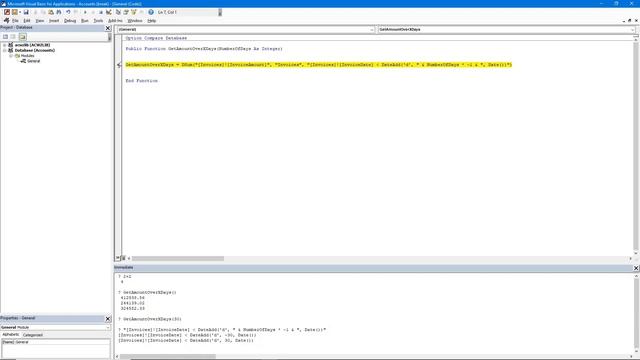
Task: Select the Modules folder in tree
Action: [x=27, y=56]
